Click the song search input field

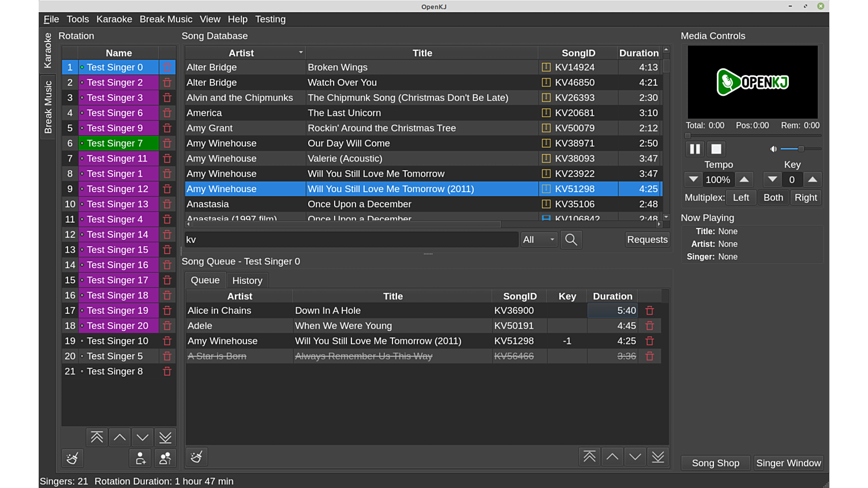tap(351, 239)
